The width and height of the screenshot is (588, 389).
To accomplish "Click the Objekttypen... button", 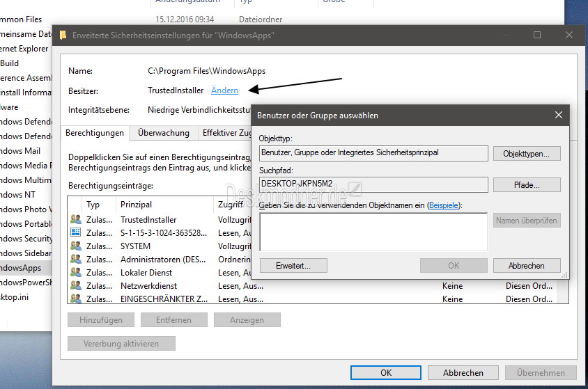I will click(x=527, y=154).
